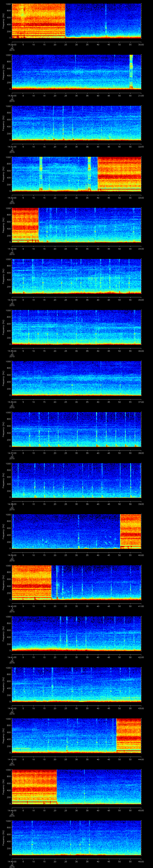
Task: Click Frequency (Hz) axis label of 14:36:00 panel
Action: (3, 378)
